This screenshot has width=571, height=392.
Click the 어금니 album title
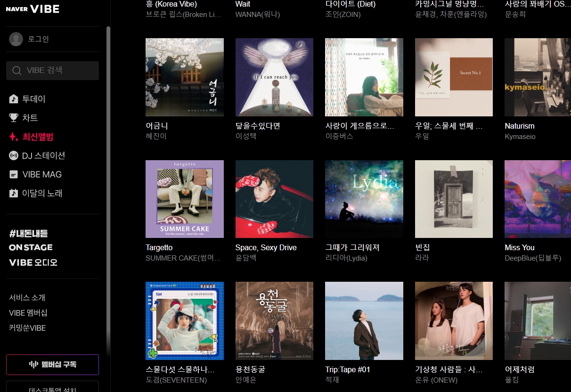pyautogui.click(x=157, y=126)
